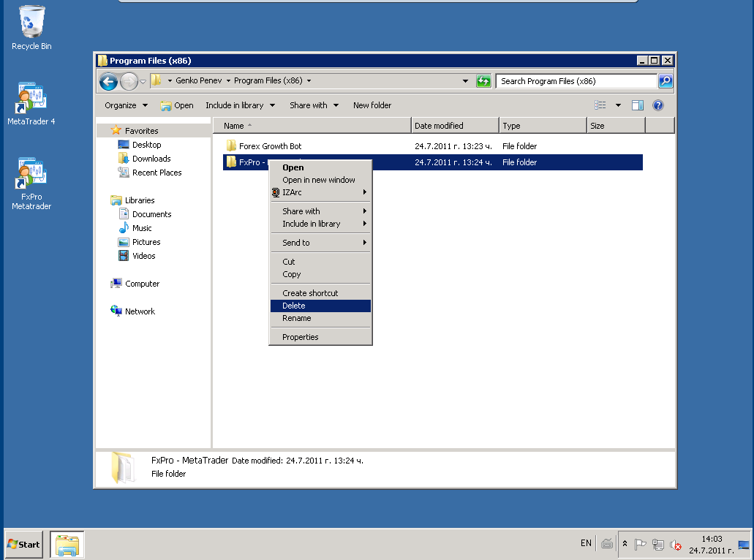Viewport: 754px width, 560px height.
Task: Click the network tray icon
Action: (x=657, y=545)
